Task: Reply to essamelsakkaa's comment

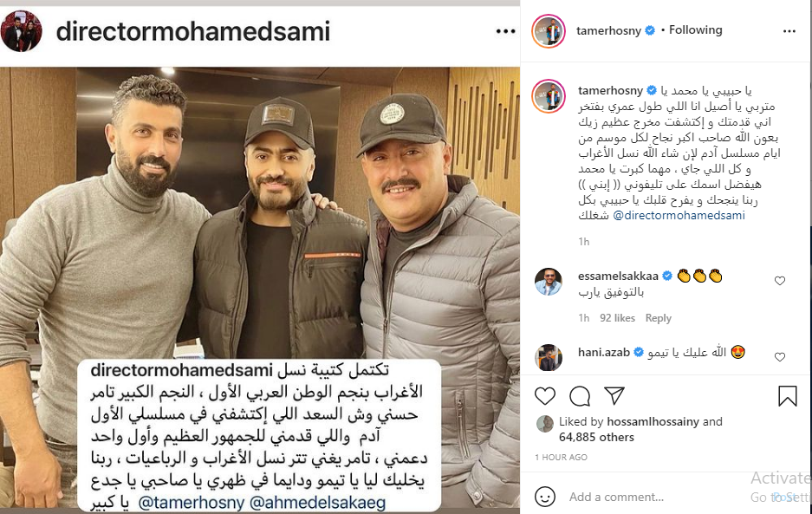Action: [x=659, y=318]
